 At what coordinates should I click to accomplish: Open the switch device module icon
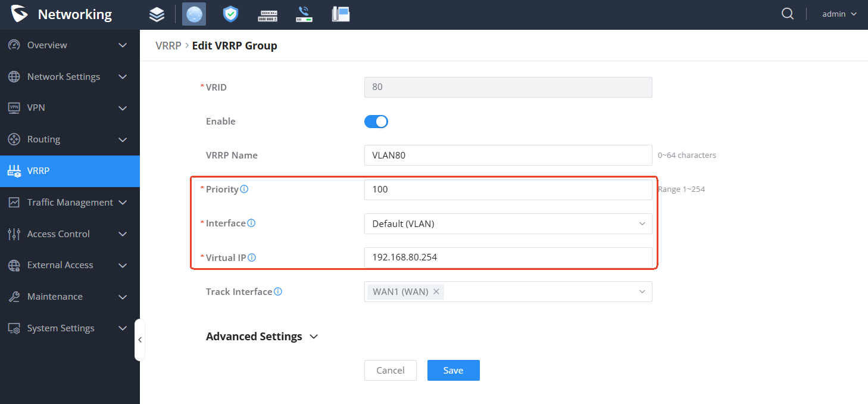coord(267,15)
